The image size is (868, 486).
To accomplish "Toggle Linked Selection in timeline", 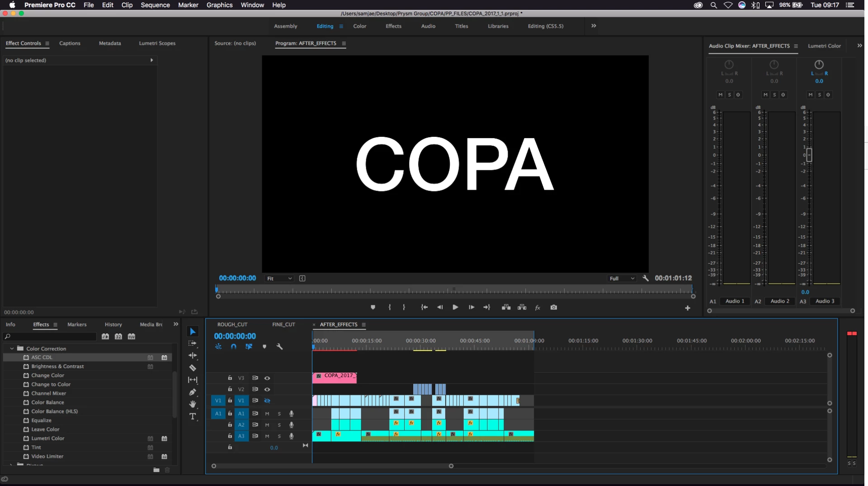I will tap(249, 346).
